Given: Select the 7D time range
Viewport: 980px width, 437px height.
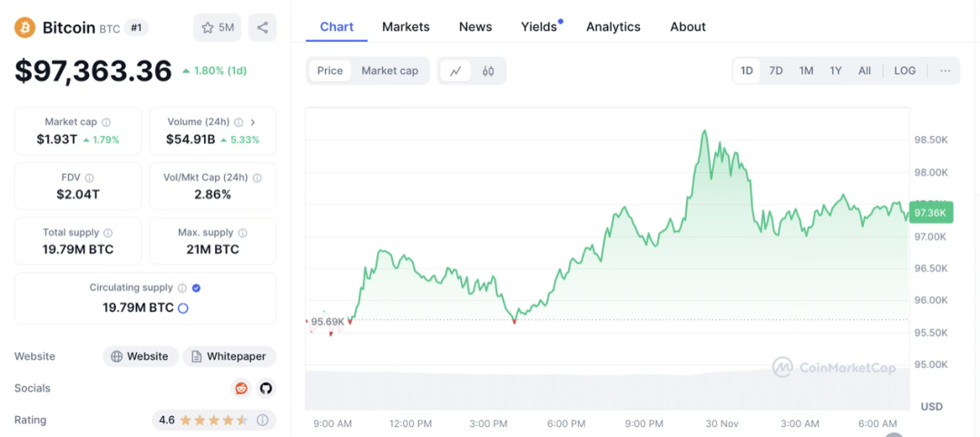Looking at the screenshot, I should point(776,71).
